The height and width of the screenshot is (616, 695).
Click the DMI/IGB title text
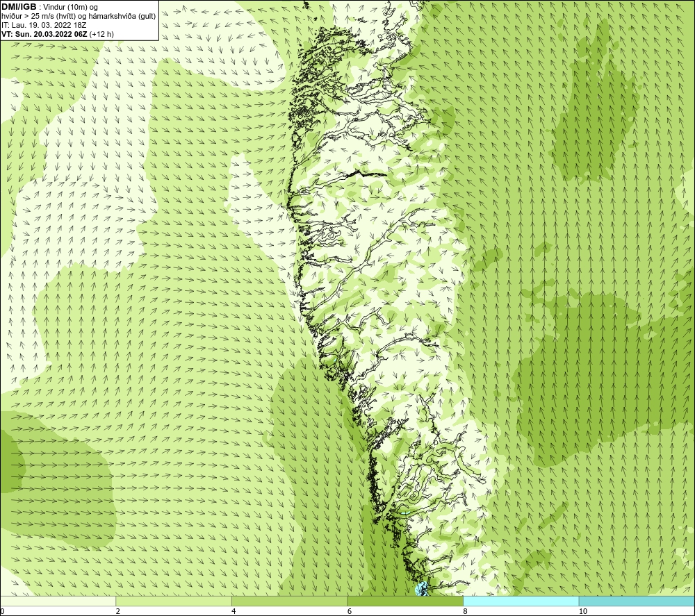pos(19,7)
